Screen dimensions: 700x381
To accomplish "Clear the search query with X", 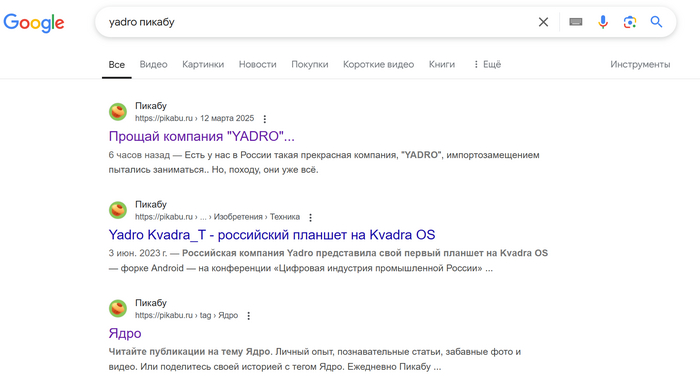I will click(x=543, y=22).
